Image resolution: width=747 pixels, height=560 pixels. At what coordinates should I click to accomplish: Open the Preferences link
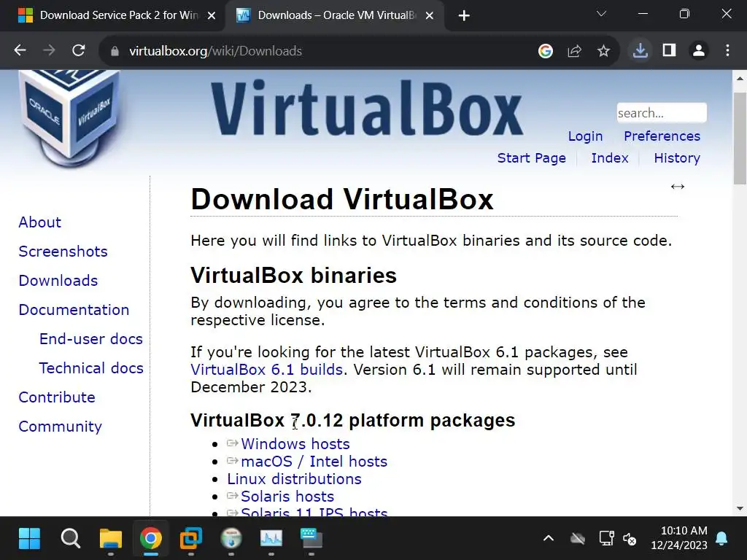(662, 136)
